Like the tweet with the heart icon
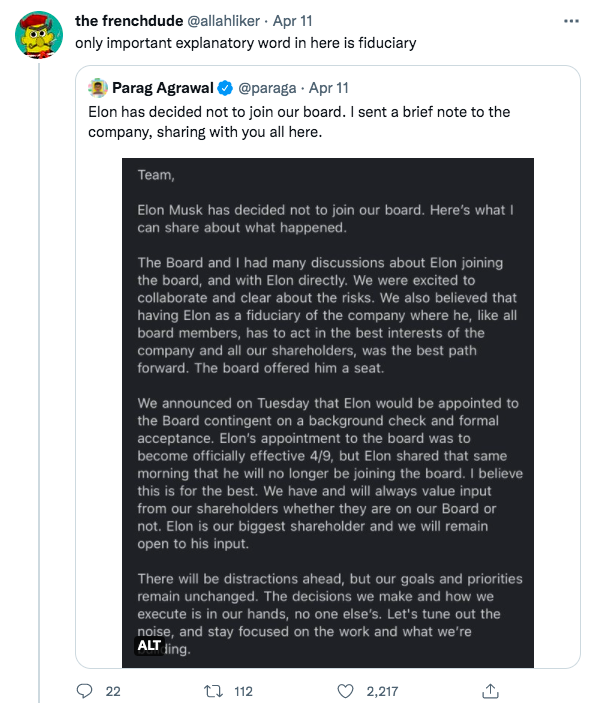Viewport: 597px width, 703px height. (345, 691)
